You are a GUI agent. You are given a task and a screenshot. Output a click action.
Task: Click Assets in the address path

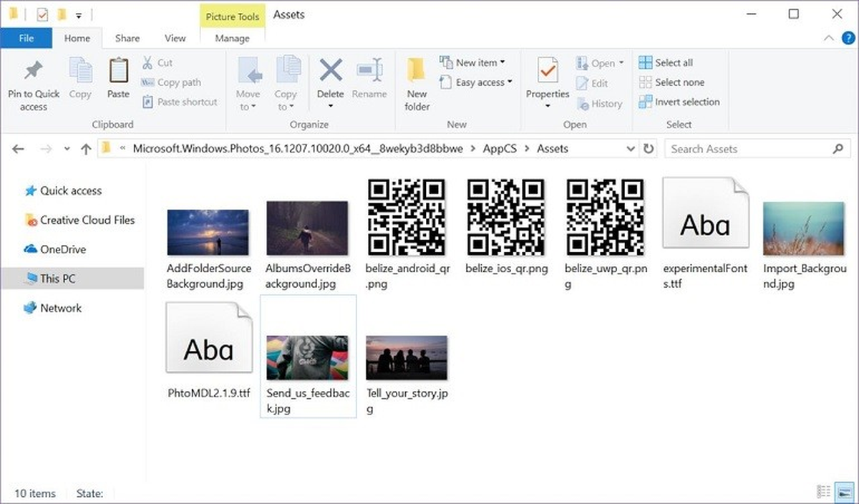(x=552, y=149)
